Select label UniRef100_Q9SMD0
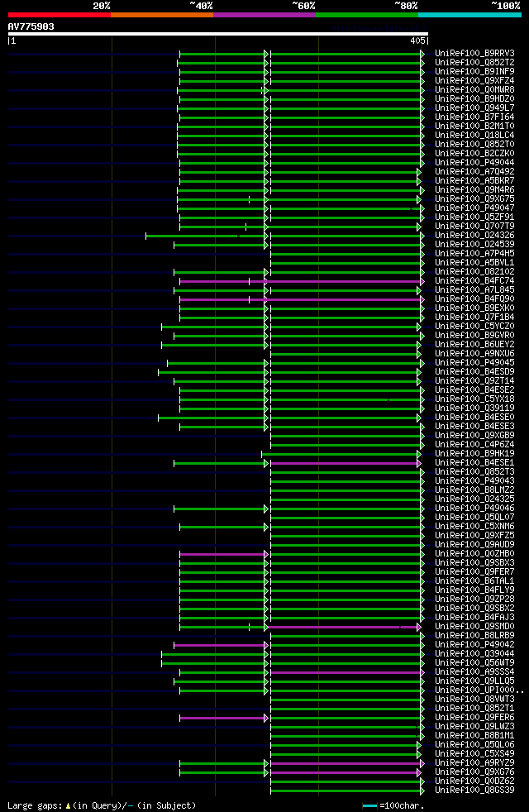 click(x=474, y=627)
